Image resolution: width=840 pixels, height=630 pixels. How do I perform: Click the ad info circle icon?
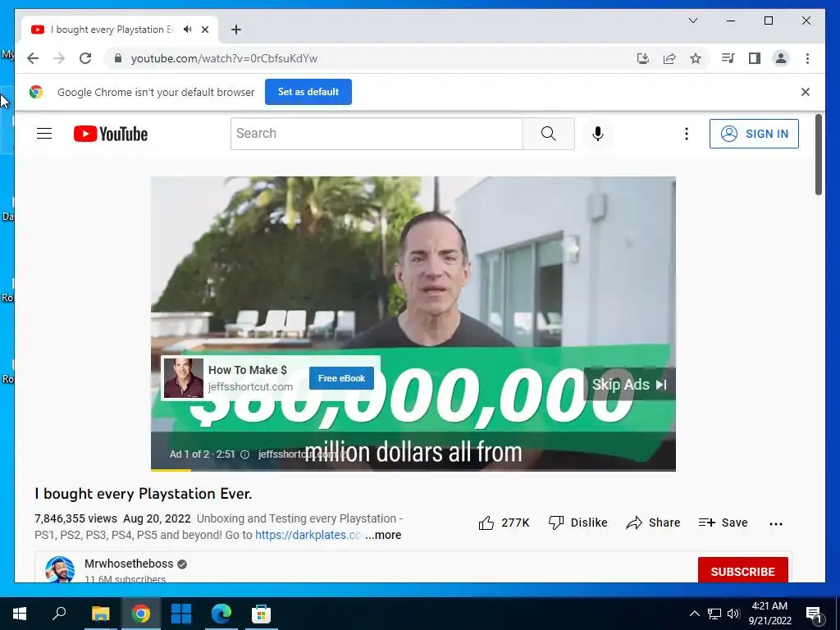[x=244, y=454]
